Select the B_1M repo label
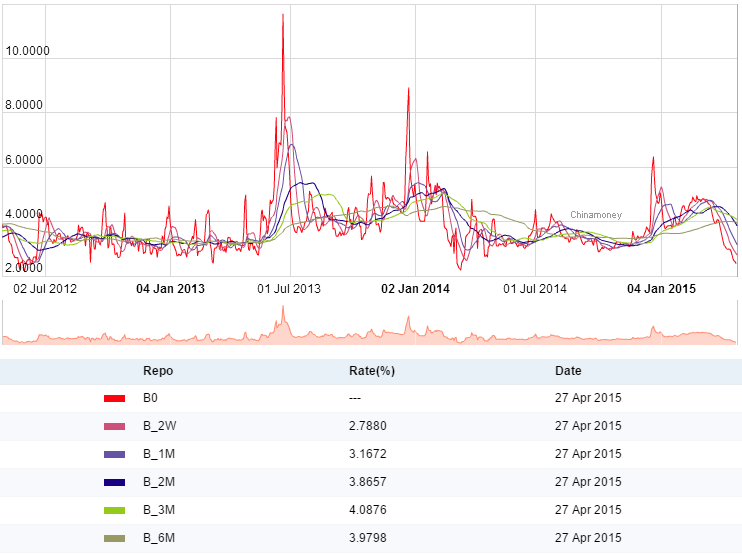742x555 pixels. [159, 454]
